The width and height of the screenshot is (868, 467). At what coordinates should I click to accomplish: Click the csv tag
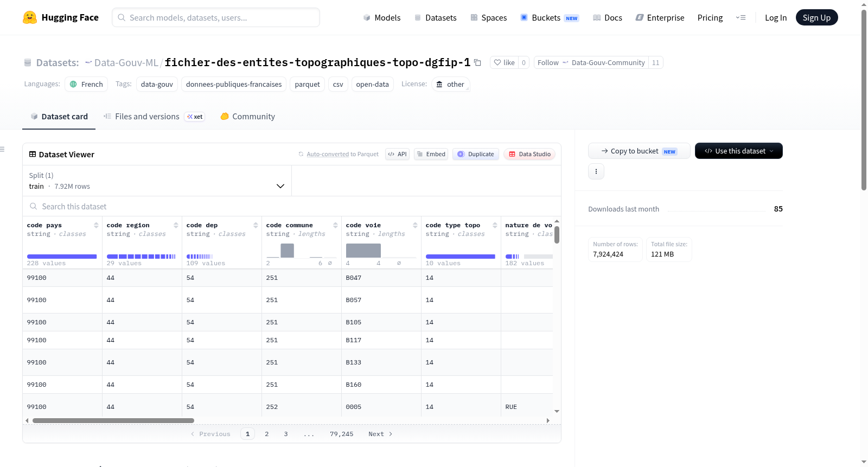tap(338, 84)
